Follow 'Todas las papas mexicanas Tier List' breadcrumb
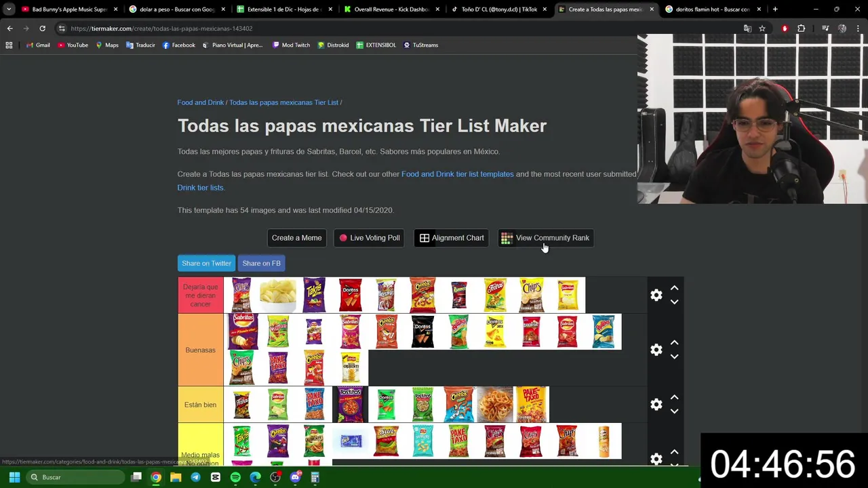 pos(283,102)
